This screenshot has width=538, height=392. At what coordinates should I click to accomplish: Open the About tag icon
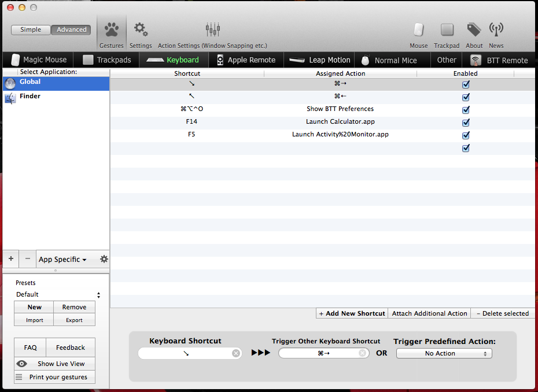click(474, 30)
